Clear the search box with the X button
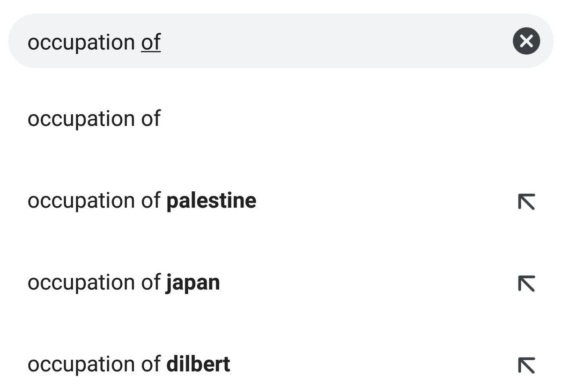562x392 pixels. coord(526,41)
